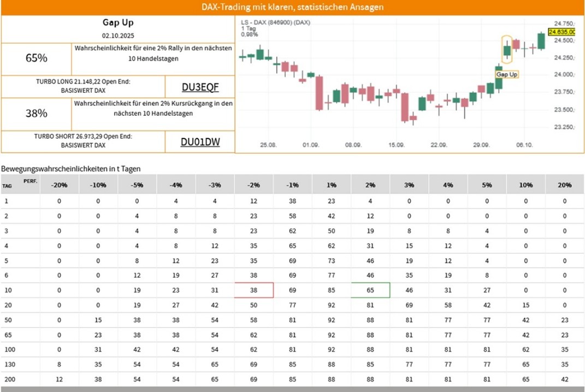This screenshot has width=585, height=392.
Task: Click the 65% rally probability box
Action: [37, 58]
